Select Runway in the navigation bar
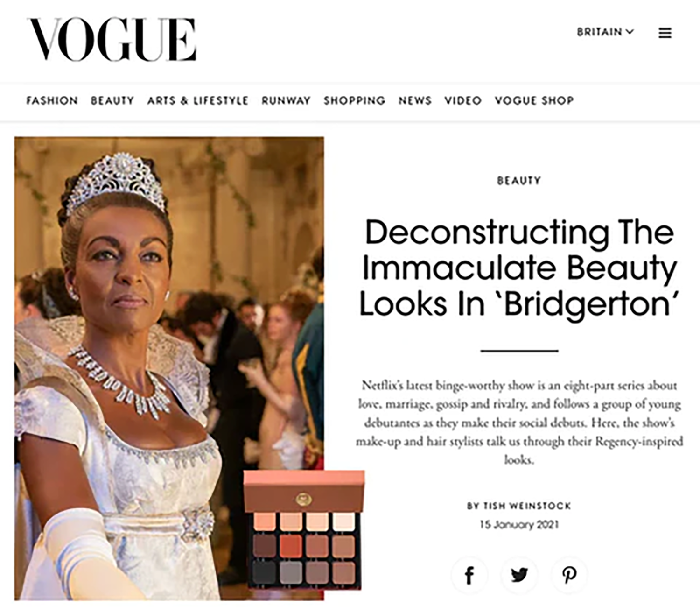Viewport: 700px width, 613px height. pyautogui.click(x=286, y=100)
